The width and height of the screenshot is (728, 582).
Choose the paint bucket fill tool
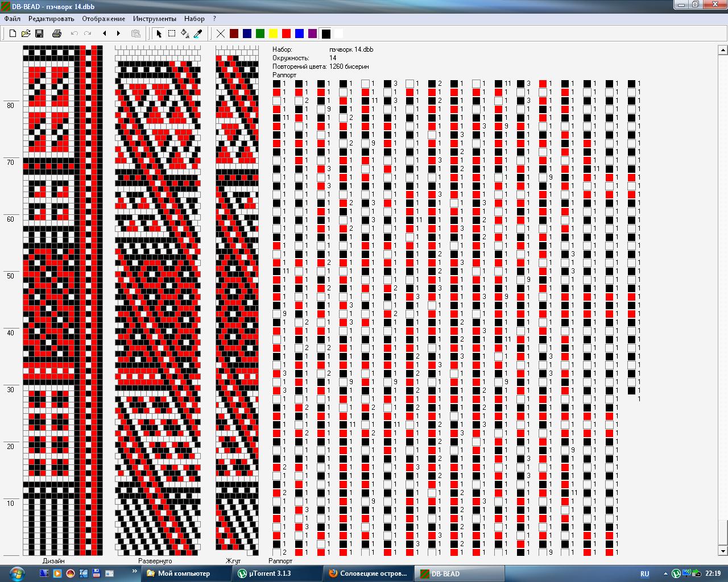(x=185, y=34)
